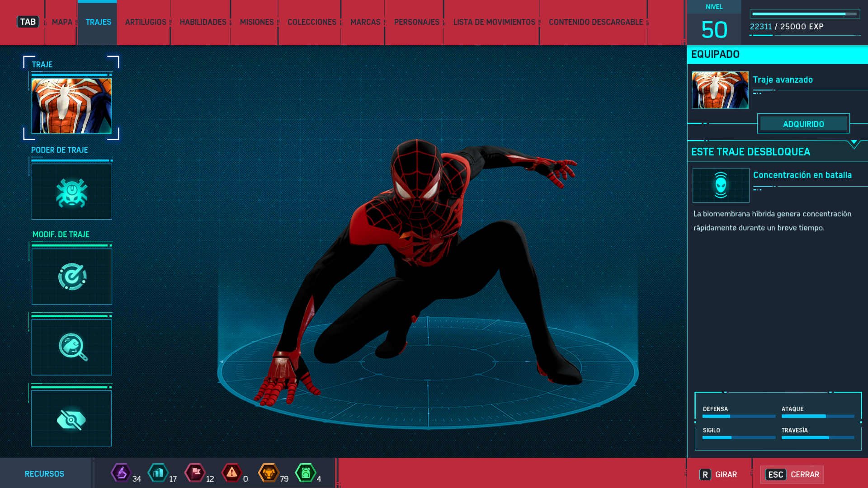The width and height of the screenshot is (868, 488).
Task: Go to the MISIONES tab
Action: pyautogui.click(x=257, y=22)
